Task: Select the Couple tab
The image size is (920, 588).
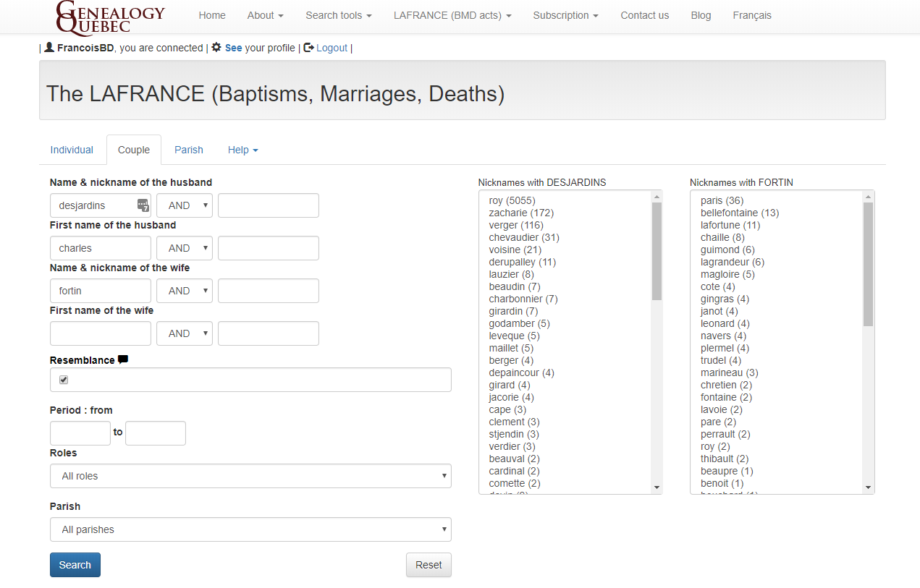Action: pos(134,150)
